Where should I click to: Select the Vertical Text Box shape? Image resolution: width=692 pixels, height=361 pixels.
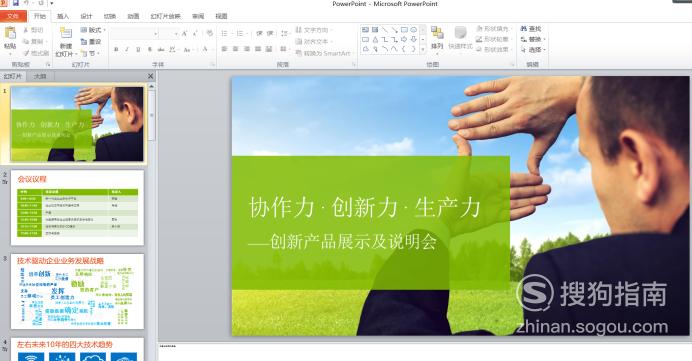[x=375, y=30]
